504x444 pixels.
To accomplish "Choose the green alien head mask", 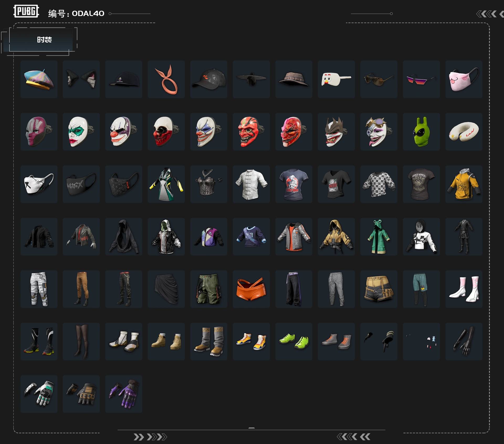I will click(421, 132).
